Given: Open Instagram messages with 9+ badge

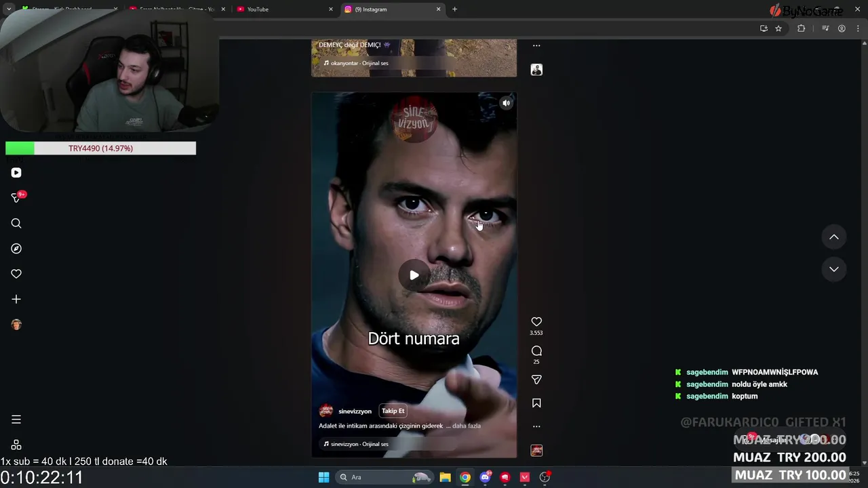Looking at the screenshot, I should (x=16, y=198).
